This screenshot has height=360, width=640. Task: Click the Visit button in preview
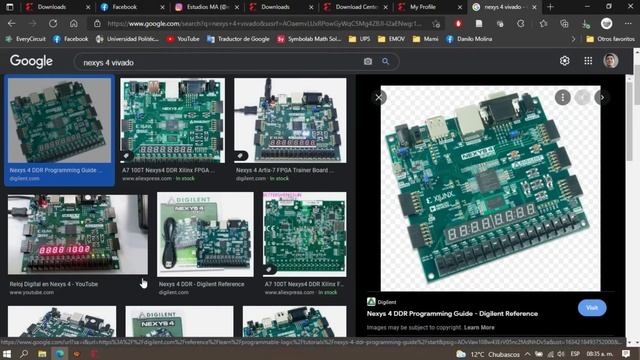pos(592,308)
